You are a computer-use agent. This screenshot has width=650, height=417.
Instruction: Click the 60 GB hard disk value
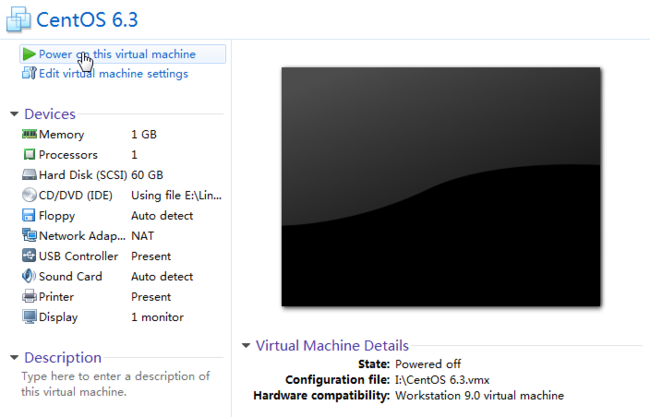click(x=147, y=175)
